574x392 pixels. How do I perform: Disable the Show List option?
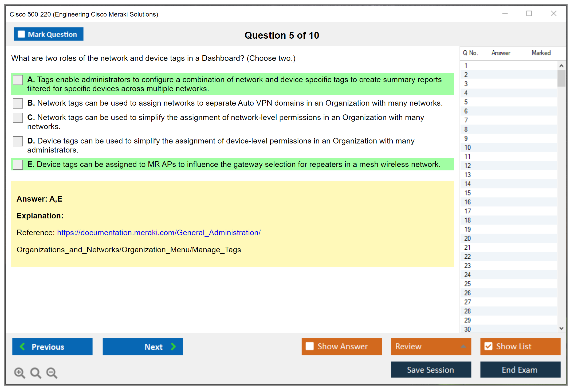(x=488, y=346)
